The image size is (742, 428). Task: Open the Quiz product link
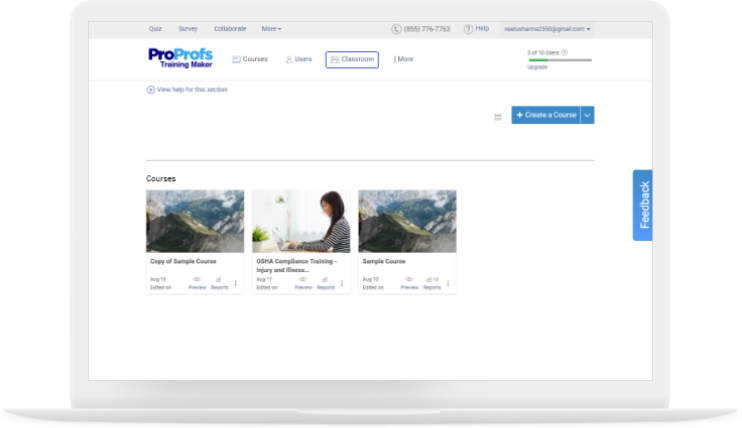[x=155, y=29]
